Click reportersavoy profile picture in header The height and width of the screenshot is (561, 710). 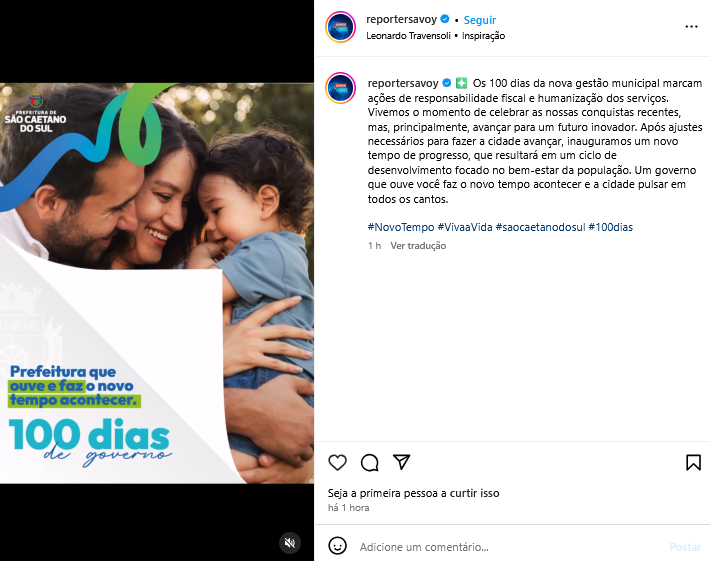tap(341, 27)
